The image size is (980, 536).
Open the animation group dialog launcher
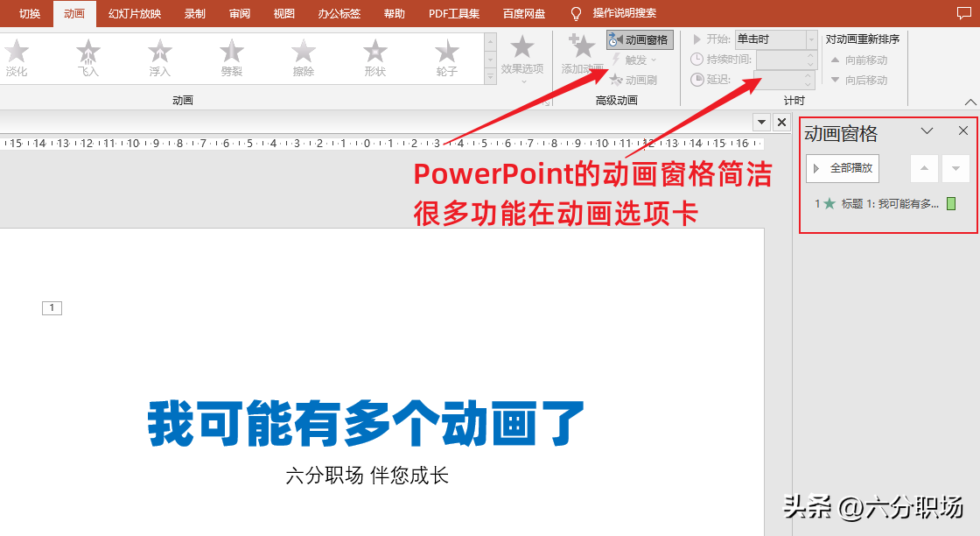pyautogui.click(x=546, y=102)
